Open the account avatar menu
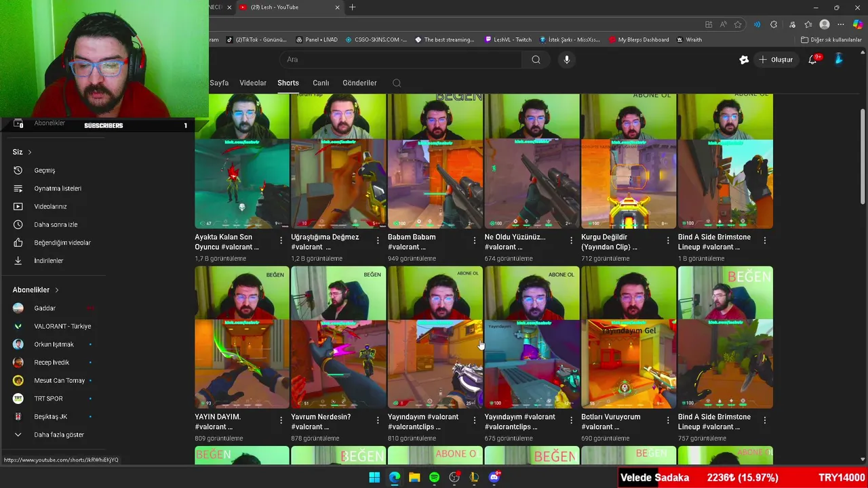This screenshot has width=868, height=488. (839, 60)
